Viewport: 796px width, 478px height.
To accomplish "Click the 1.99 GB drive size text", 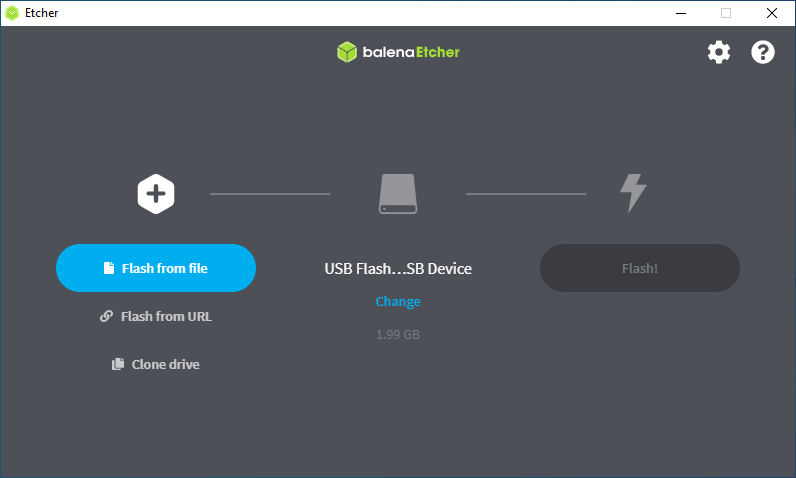I will (x=398, y=334).
